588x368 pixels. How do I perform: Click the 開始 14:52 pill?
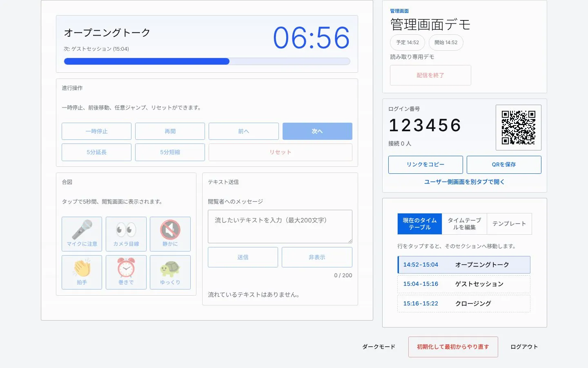coord(446,43)
